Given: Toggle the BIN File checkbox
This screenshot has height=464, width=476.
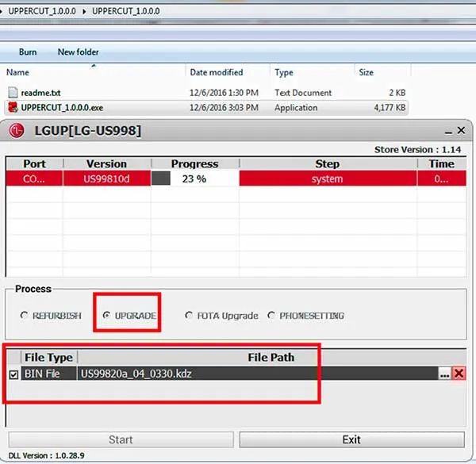Looking at the screenshot, I should pyautogui.click(x=13, y=374).
